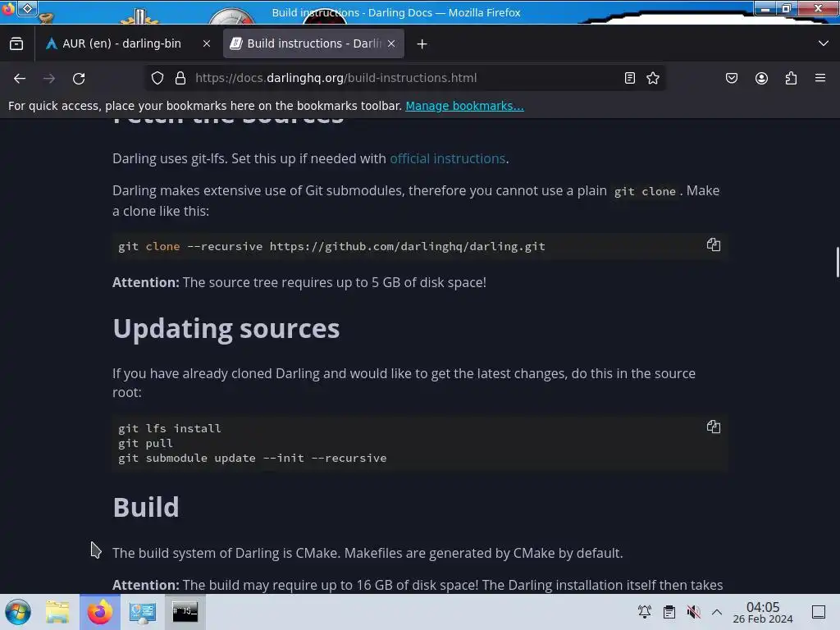Image resolution: width=840 pixels, height=630 pixels.
Task: Save page to Pocket
Action: 732,78
